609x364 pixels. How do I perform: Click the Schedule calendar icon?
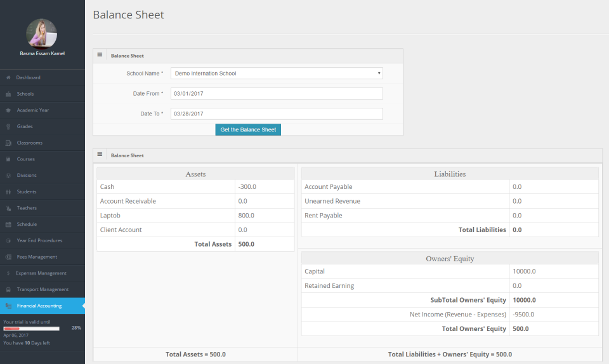pos(8,224)
